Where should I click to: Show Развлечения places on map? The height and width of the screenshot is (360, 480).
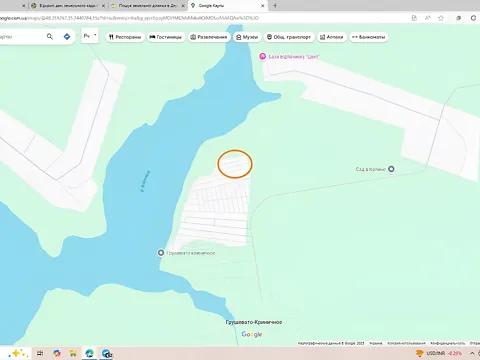point(209,37)
